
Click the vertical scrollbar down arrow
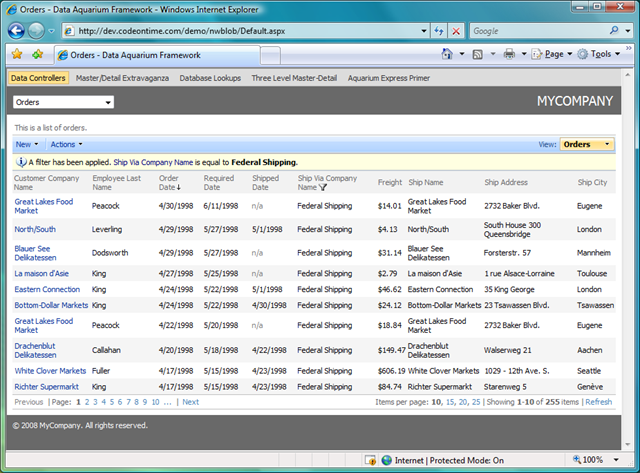coord(628,444)
